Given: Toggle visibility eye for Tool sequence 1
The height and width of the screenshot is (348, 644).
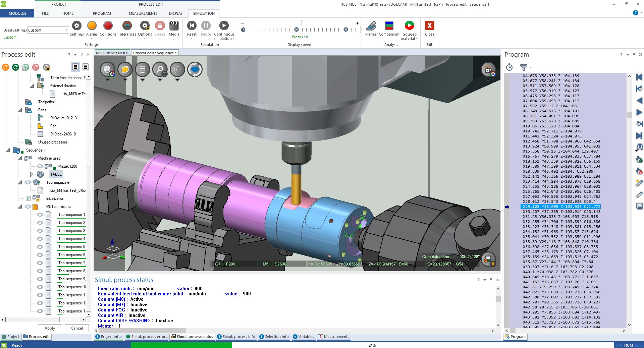Looking at the screenshot, I should (40, 215).
